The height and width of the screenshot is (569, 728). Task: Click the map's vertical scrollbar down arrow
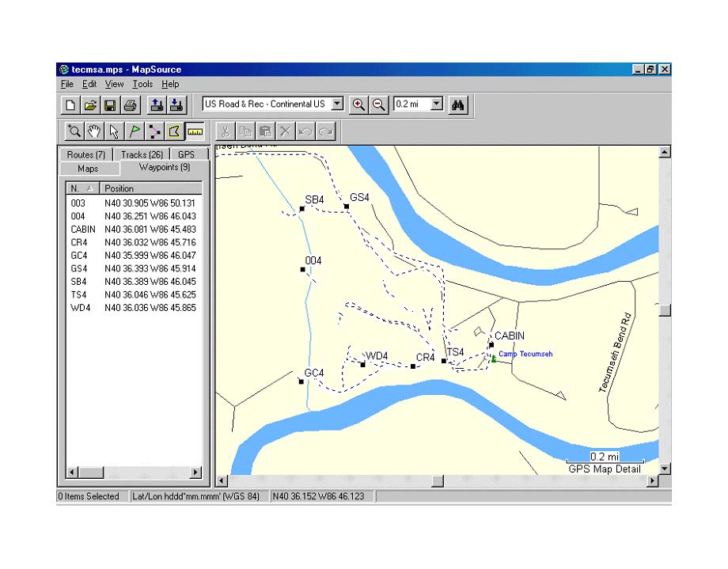(x=665, y=468)
